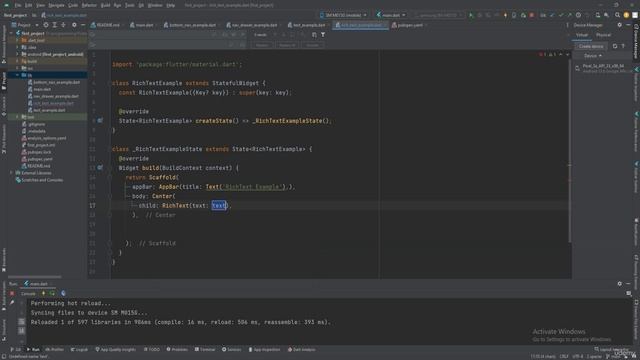Expand the android folder in project tree
640x360 pixels.
pyautogui.click(x=18, y=54)
